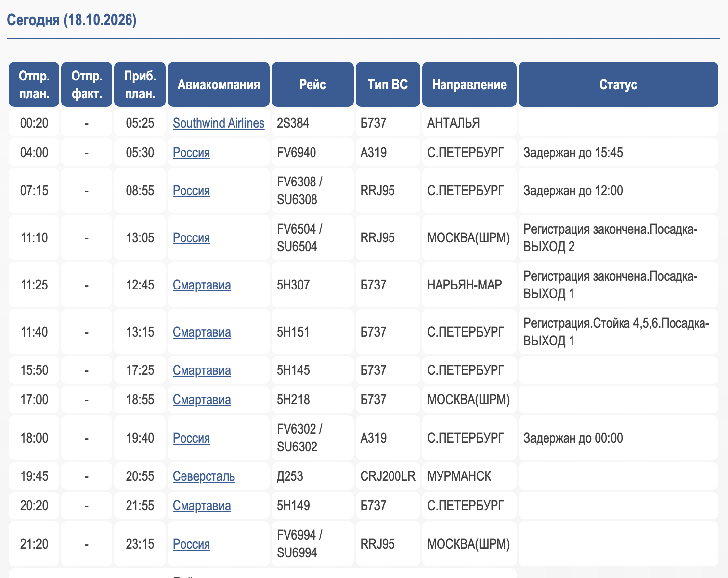The image size is (728, 578).
Task: Click Смартавиа link for flight 5H149
Action: click(202, 505)
